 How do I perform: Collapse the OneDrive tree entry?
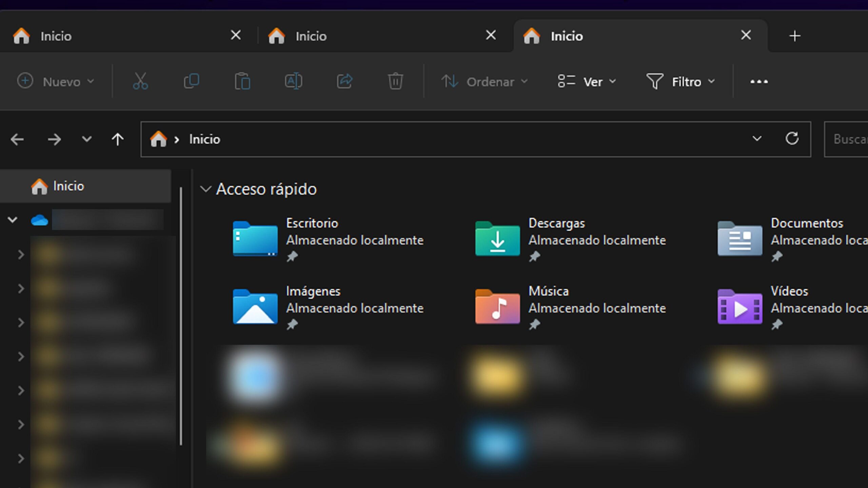(x=13, y=220)
